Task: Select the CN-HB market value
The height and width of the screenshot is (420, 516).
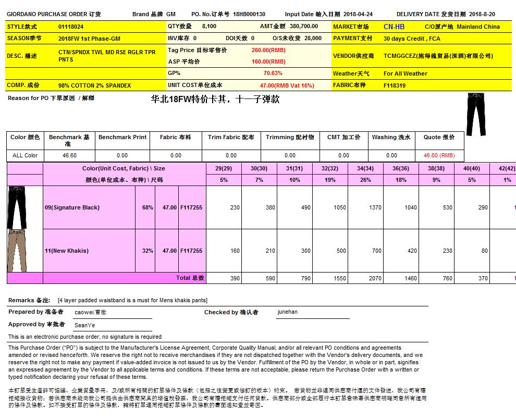Action: [394, 27]
